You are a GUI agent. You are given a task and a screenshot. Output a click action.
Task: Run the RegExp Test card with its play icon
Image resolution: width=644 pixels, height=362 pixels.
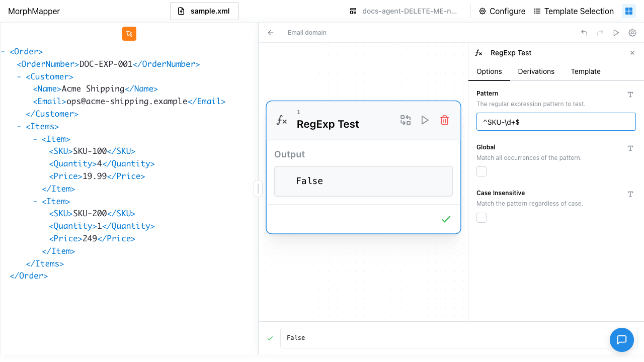(x=425, y=120)
